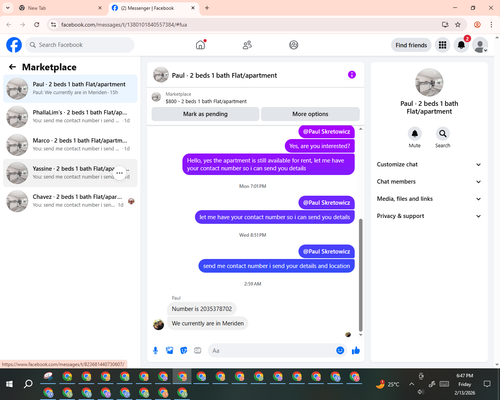The width and height of the screenshot is (500, 400).
Task: Attach a photo file icon
Action: pos(170,350)
